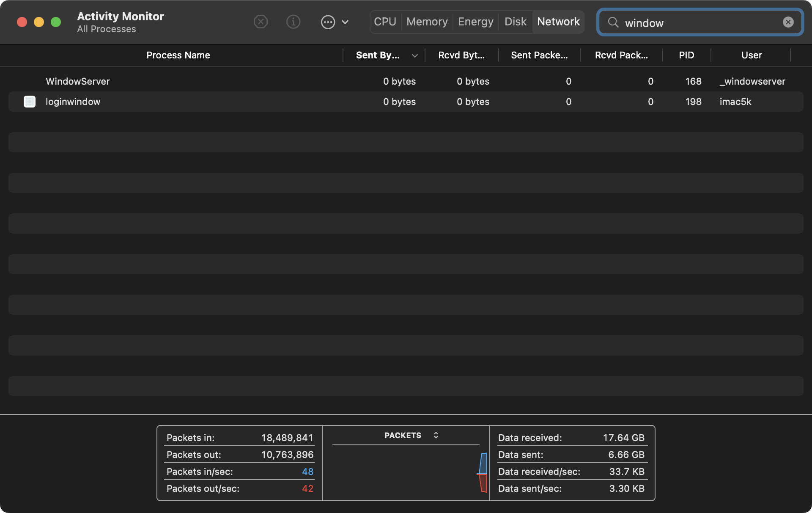This screenshot has height=513, width=812.
Task: Select the WindowServer process row
Action: click(x=406, y=81)
